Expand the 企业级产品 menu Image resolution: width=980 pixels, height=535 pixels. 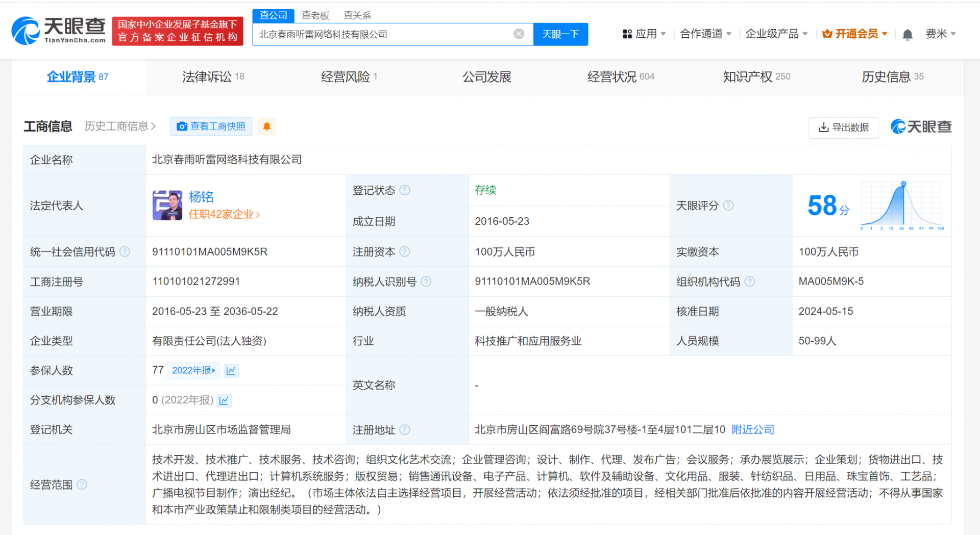click(x=776, y=34)
